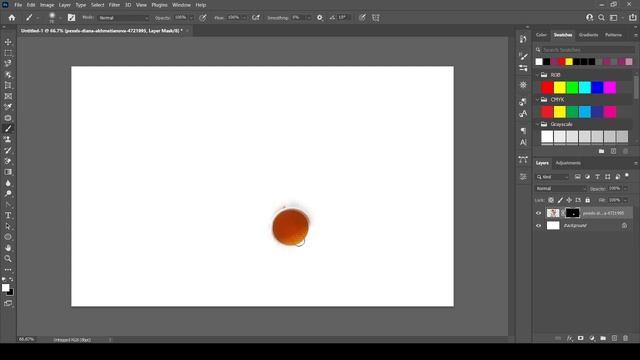Screen dimensions: 640x360
Task: Select the History Brush tool
Action: point(8,150)
